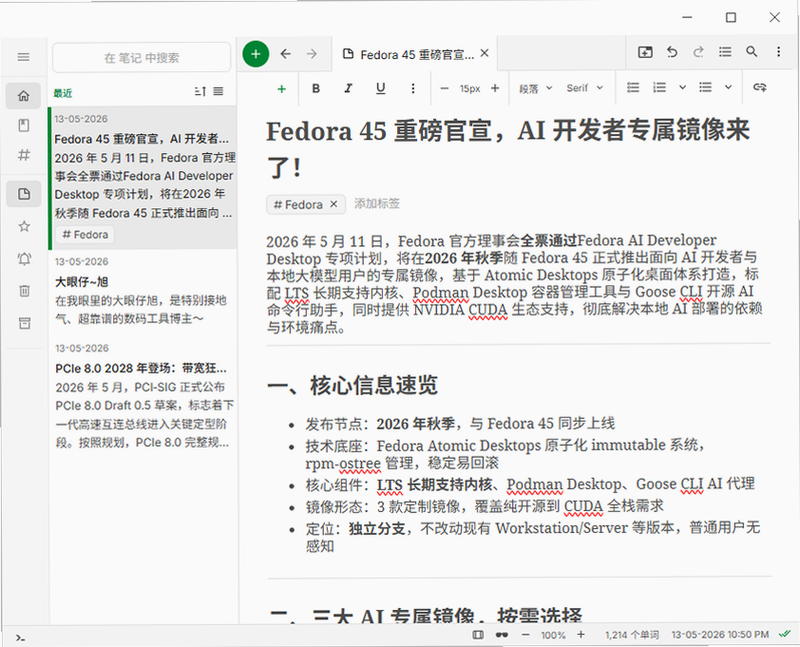Open the 大眼仔~旭 note in list

(144, 292)
